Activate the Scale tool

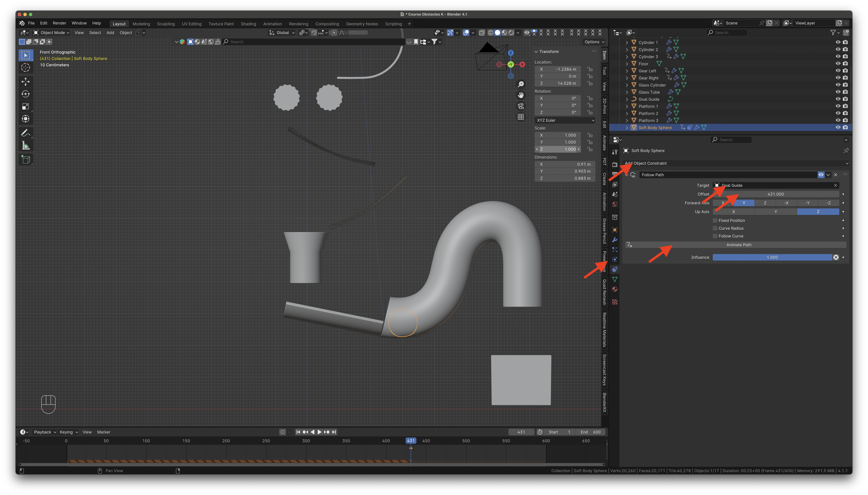pos(25,106)
